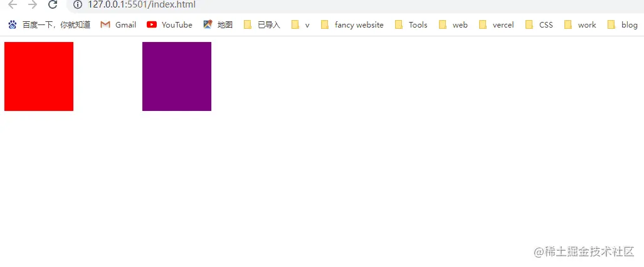Click the site information icon in the address bar

click(78, 4)
